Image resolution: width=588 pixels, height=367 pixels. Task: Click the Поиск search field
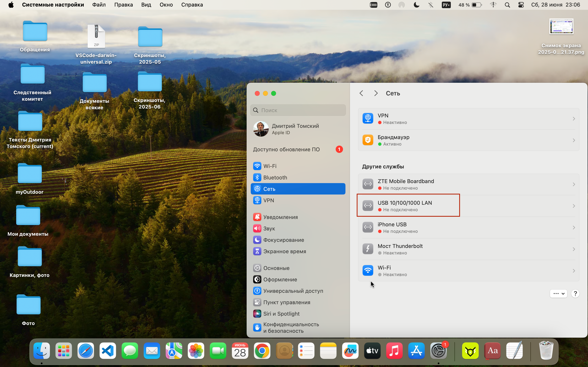tap(298, 110)
